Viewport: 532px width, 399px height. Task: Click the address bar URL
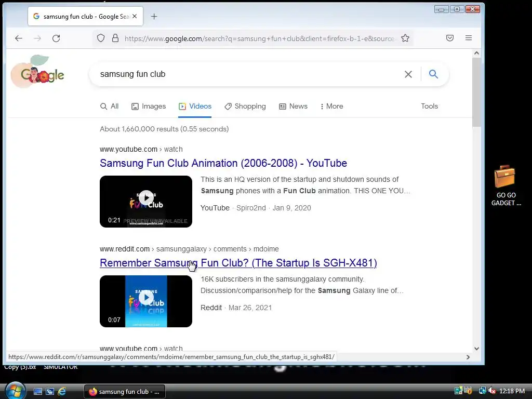pos(260,38)
